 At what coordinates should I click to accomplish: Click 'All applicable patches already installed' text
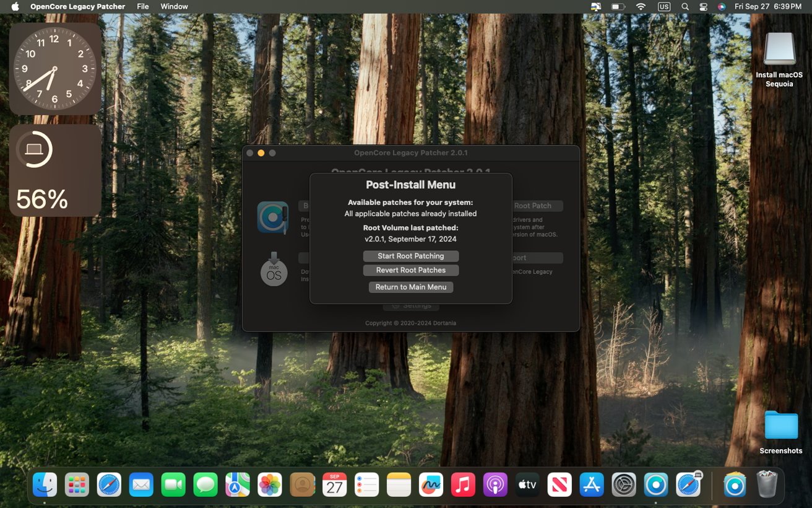point(411,214)
